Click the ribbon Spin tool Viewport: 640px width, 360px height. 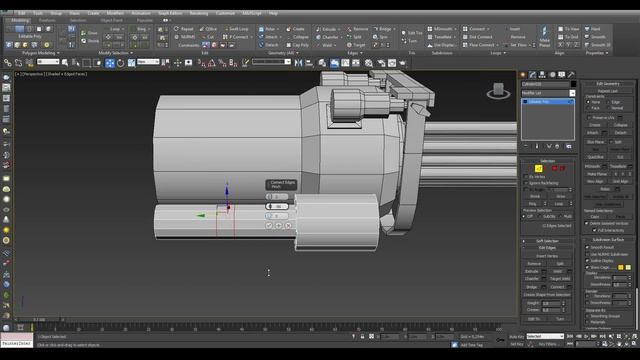pos(380,37)
